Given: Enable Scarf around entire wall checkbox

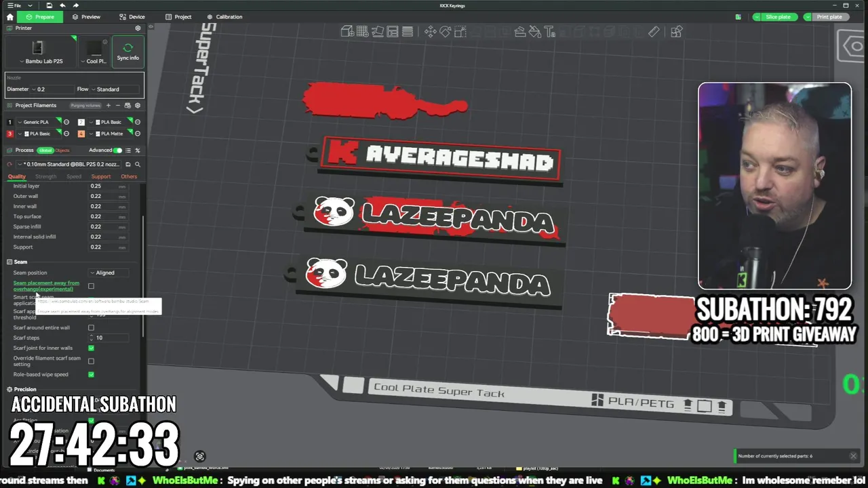Looking at the screenshot, I should [91, 328].
